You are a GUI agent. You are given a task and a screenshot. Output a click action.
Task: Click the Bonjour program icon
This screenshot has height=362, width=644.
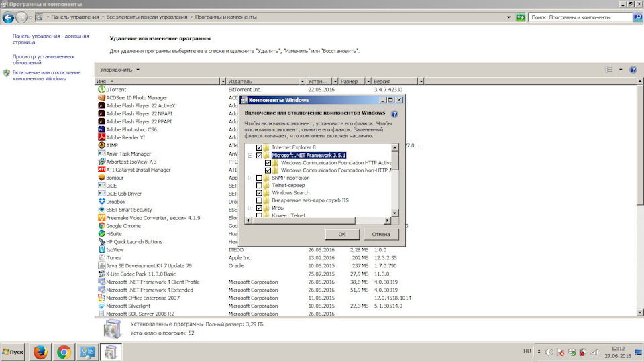101,177
